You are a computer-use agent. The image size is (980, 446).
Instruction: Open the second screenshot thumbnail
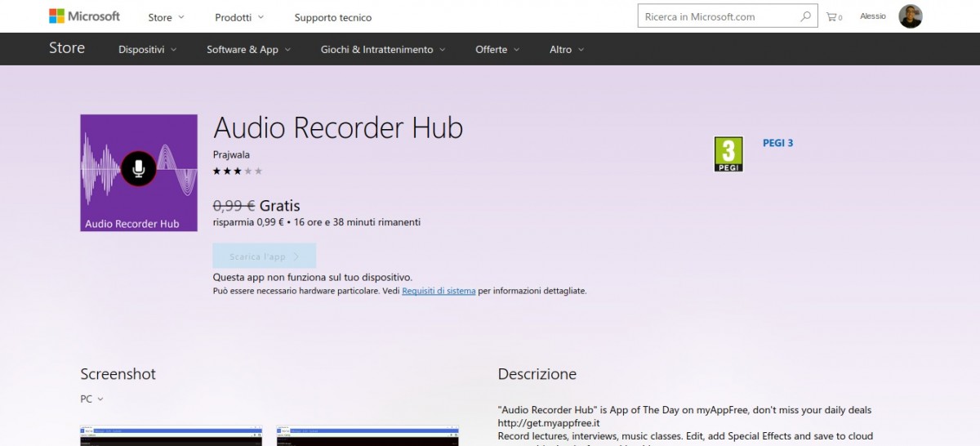pyautogui.click(x=367, y=435)
